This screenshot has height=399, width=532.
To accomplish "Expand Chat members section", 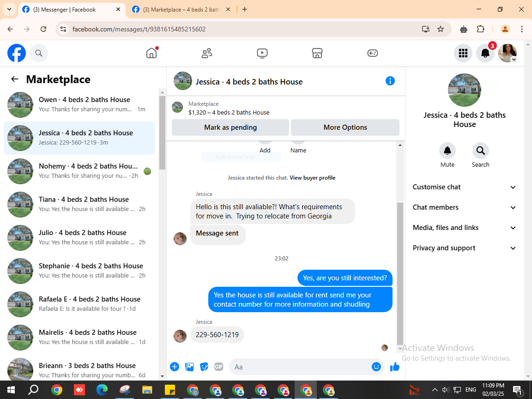I will (x=464, y=208).
